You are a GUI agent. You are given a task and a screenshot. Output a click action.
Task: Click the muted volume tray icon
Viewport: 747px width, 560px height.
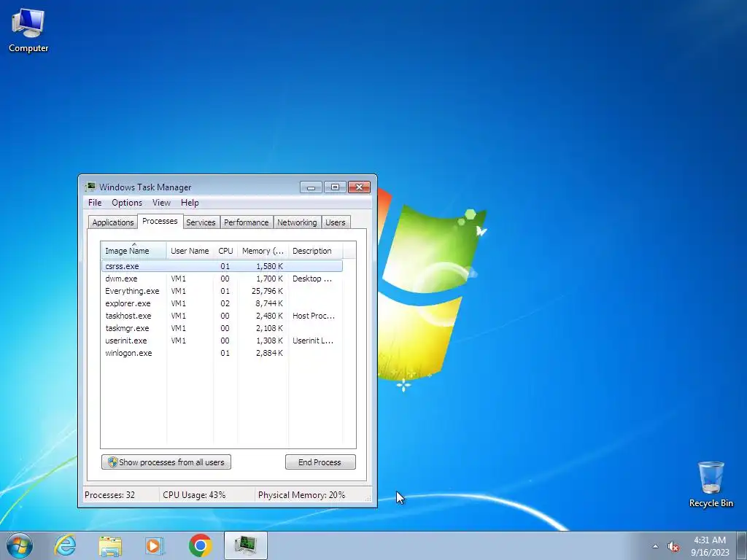(x=673, y=547)
